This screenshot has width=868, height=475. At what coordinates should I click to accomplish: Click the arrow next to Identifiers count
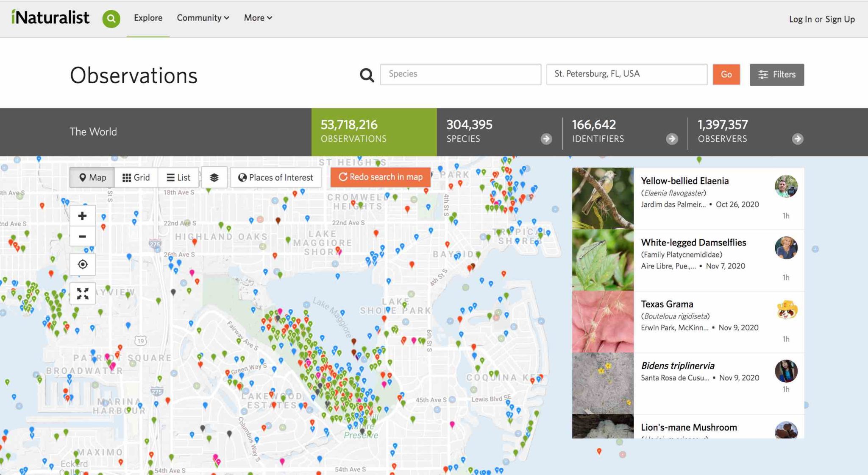(x=672, y=139)
